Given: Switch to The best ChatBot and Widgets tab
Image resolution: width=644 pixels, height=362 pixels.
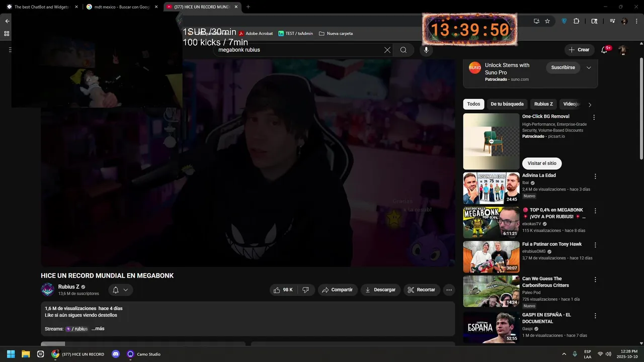Looking at the screenshot, I should tap(41, 7).
